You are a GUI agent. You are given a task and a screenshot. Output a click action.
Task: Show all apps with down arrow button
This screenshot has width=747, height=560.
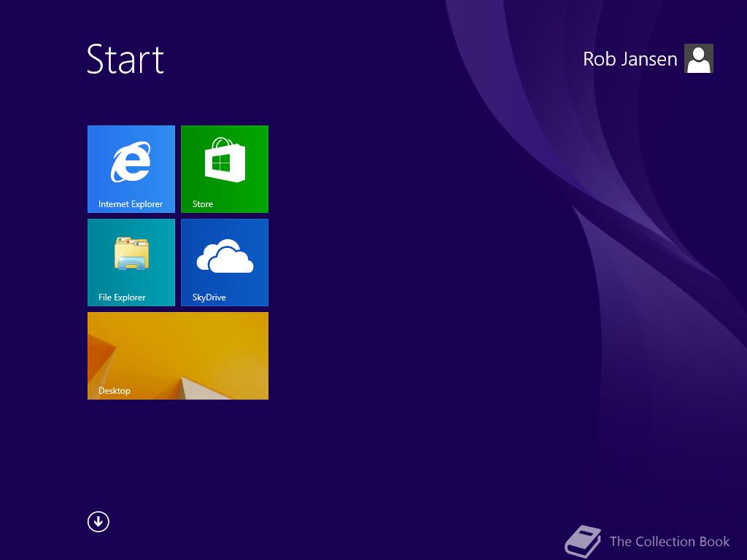(98, 521)
